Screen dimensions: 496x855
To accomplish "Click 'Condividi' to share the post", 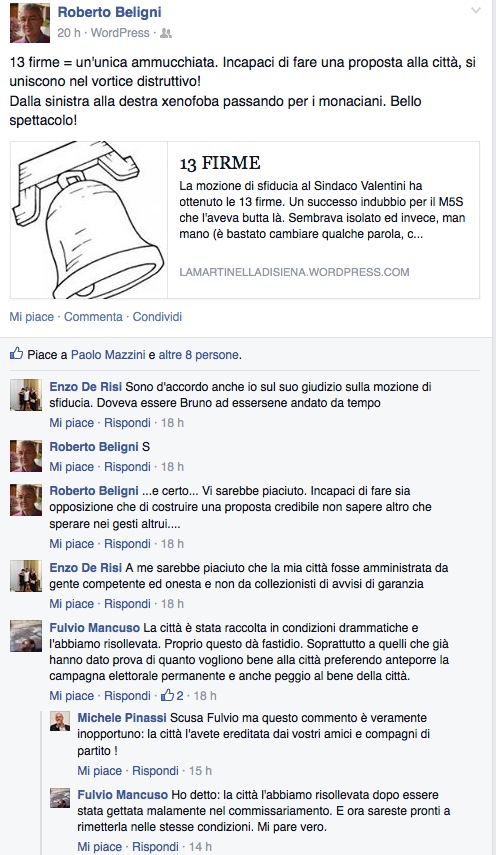I will pyautogui.click(x=158, y=317).
